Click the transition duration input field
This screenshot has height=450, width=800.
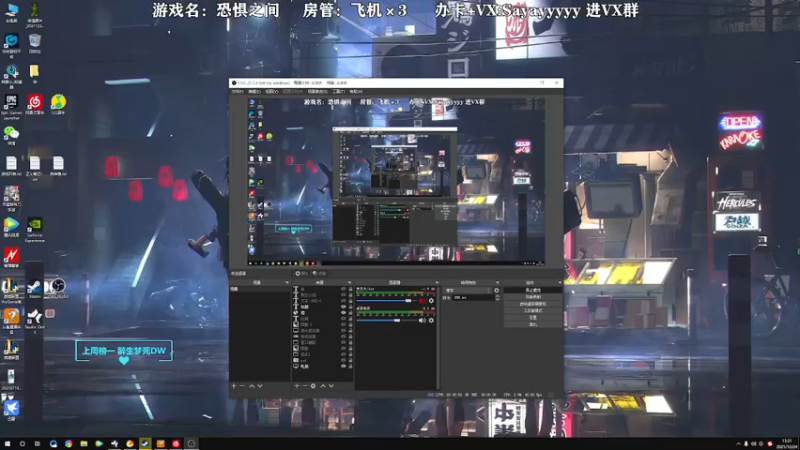pyautogui.click(x=473, y=297)
